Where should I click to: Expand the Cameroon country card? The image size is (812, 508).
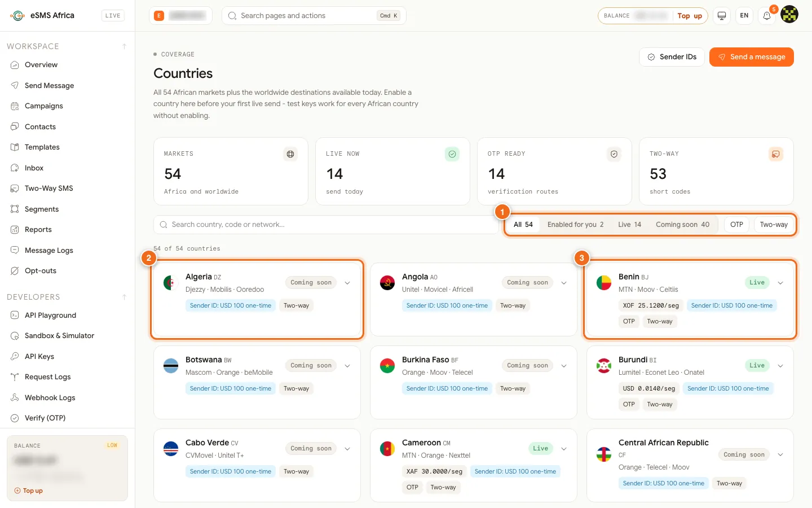[x=564, y=449]
